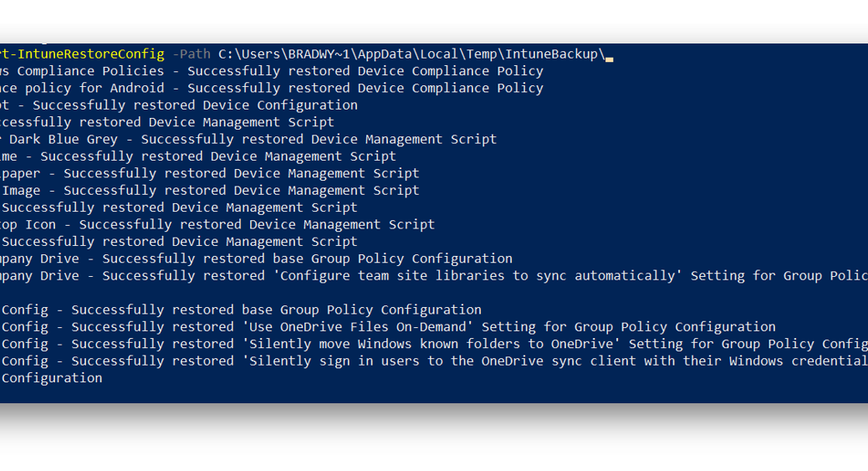The width and height of the screenshot is (868, 471).
Task: Click the empty line between Company Drive and Config
Action: pyautogui.click(x=434, y=293)
